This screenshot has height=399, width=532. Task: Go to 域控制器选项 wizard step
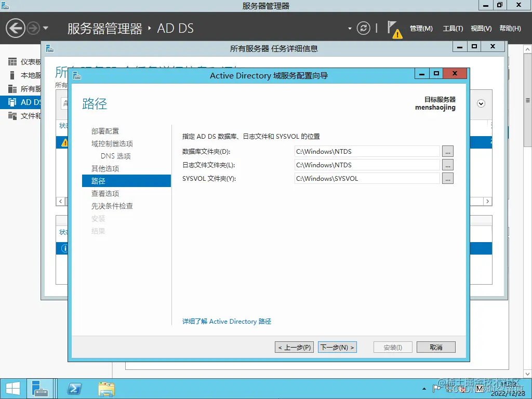click(x=112, y=143)
